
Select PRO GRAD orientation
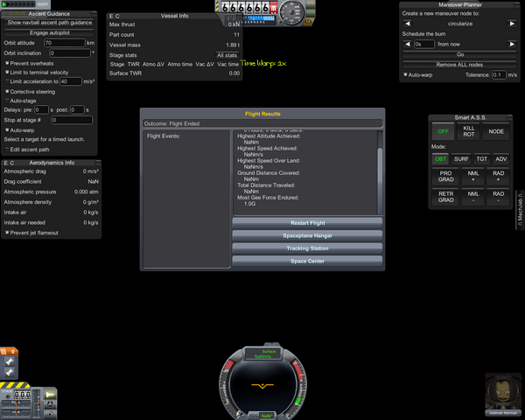tap(445, 177)
